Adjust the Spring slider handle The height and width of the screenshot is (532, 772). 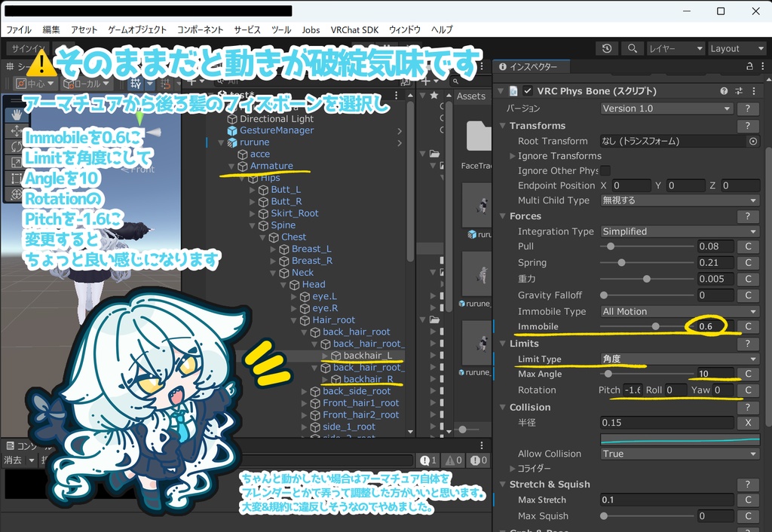[621, 263]
